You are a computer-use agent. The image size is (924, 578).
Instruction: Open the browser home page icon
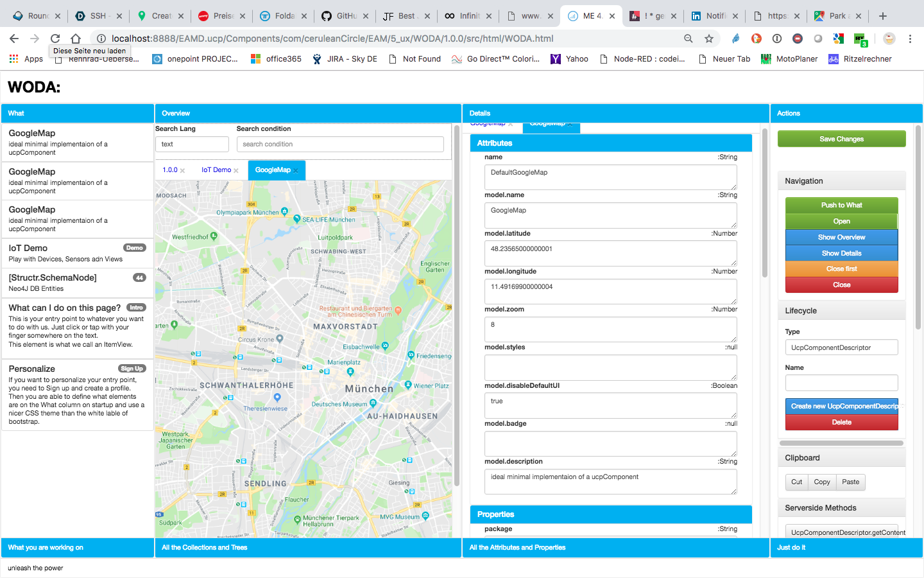76,39
